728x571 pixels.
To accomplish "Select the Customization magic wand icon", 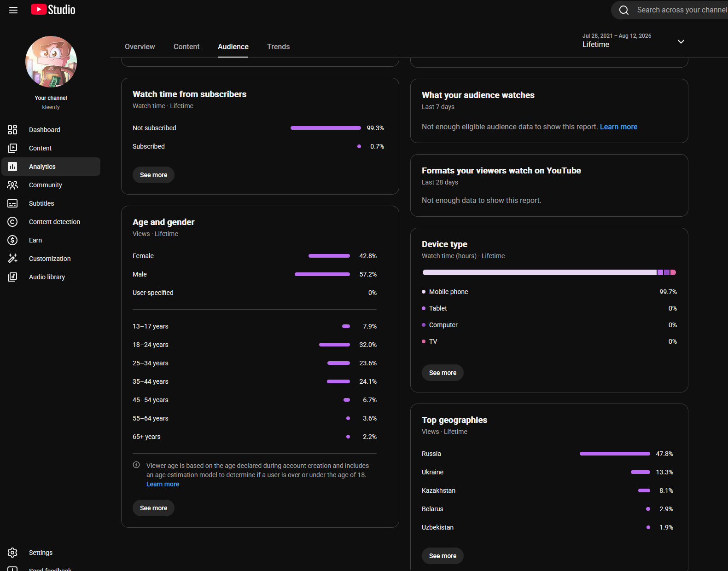I will pos(12,259).
